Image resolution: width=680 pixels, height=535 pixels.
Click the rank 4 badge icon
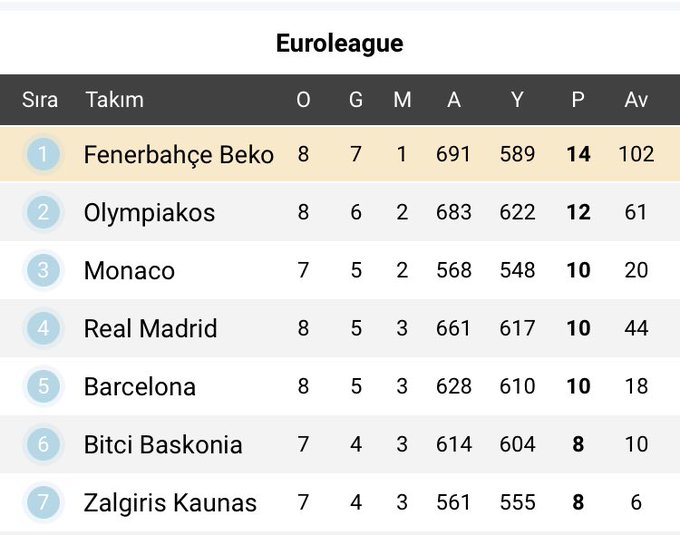pyautogui.click(x=43, y=328)
